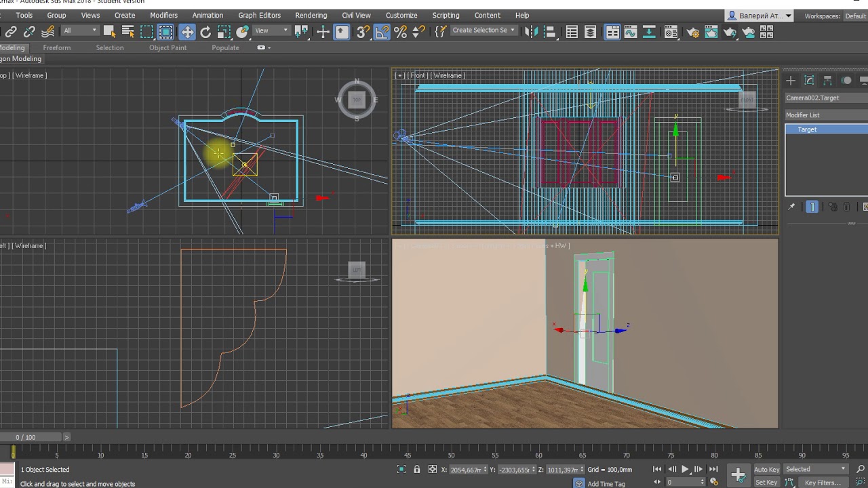Jump to the start of animation
868x488 pixels.
click(656, 469)
